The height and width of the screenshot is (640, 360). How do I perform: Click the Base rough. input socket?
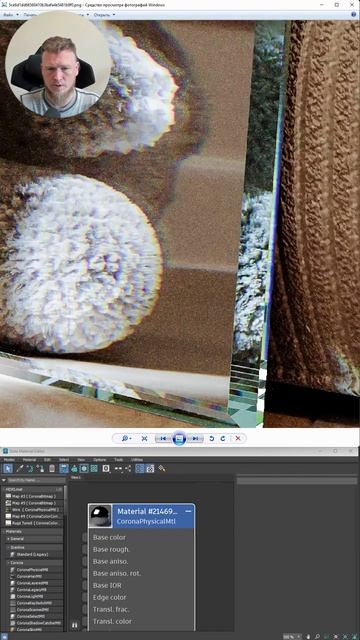click(x=85, y=549)
